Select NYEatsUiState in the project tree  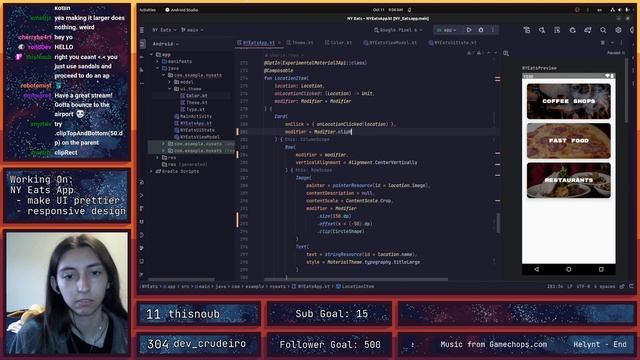194,130
